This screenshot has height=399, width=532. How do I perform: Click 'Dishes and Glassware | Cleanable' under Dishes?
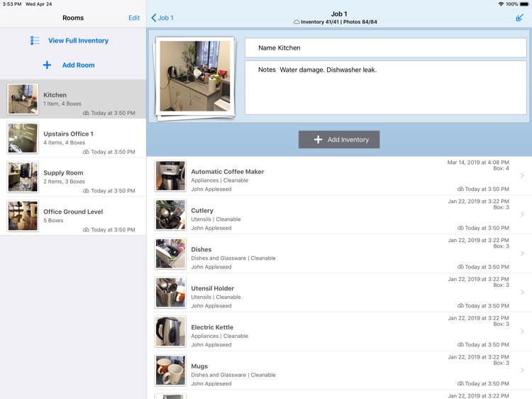click(233, 258)
